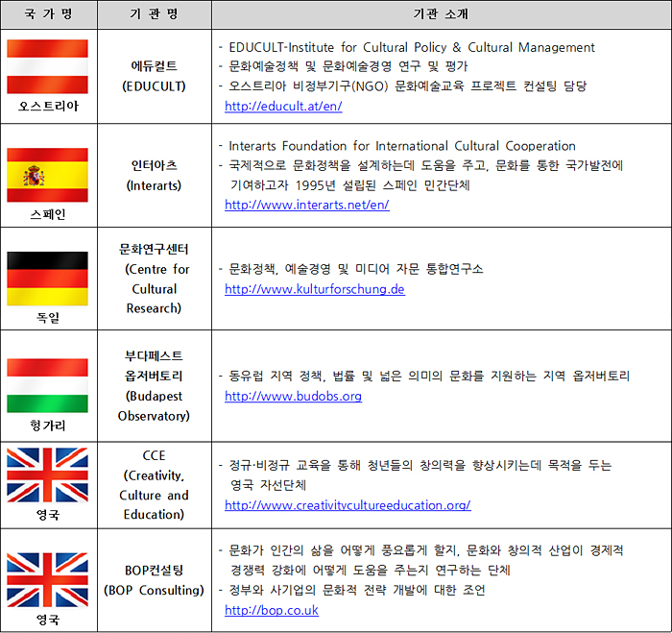Click the 동유럽 지역 정책, 법률 description line
The width and height of the screenshot is (672, 633).
429,377
